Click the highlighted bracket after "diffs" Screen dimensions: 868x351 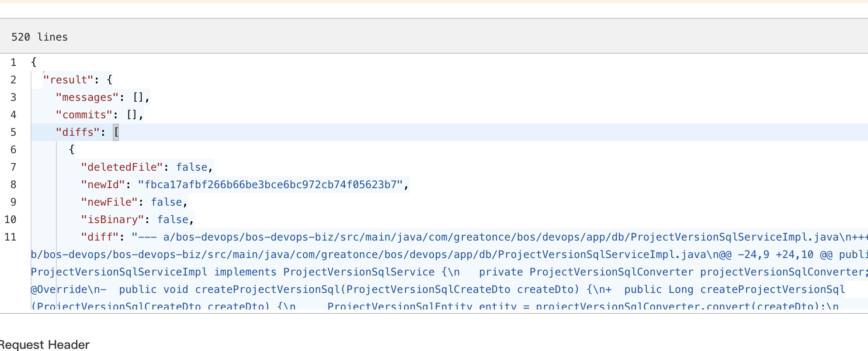click(x=116, y=132)
